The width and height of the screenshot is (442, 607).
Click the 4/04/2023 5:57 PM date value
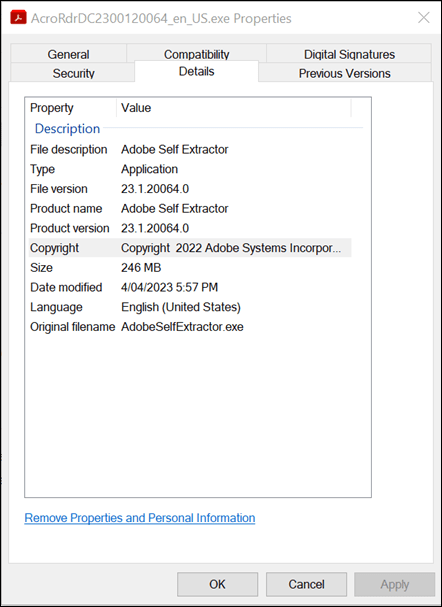[x=170, y=287]
